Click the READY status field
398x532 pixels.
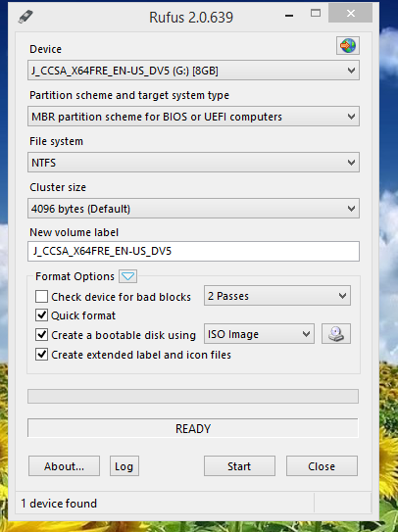(x=193, y=428)
